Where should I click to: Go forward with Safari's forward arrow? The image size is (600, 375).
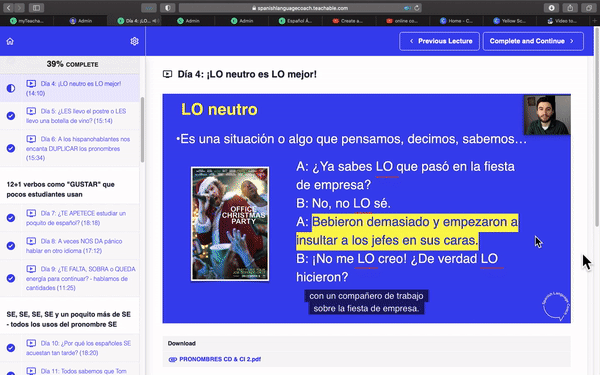point(19,8)
